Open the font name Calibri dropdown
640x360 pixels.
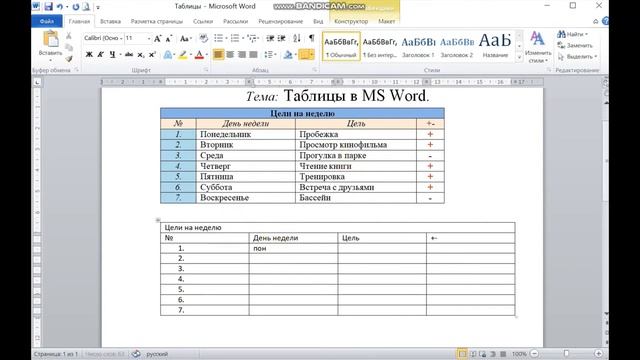point(121,38)
